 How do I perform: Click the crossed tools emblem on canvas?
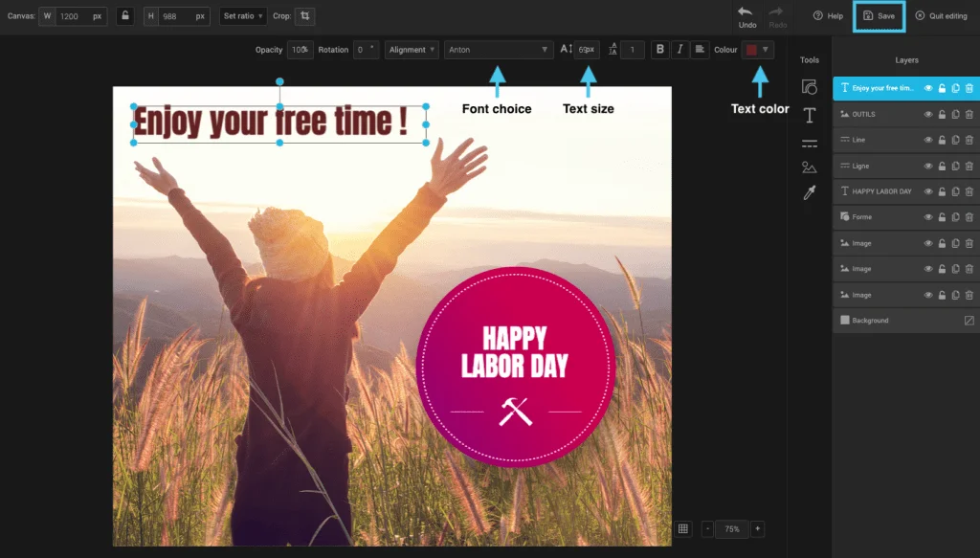coord(516,412)
